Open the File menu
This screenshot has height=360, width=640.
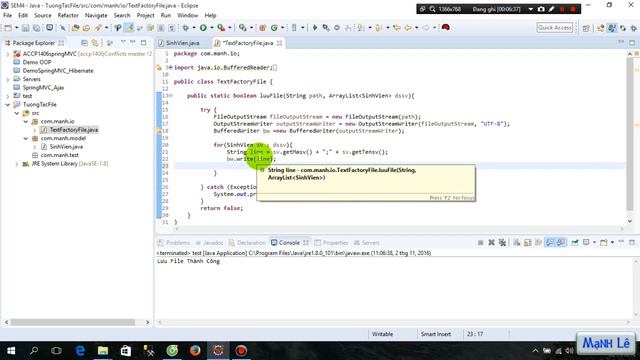[7, 15]
